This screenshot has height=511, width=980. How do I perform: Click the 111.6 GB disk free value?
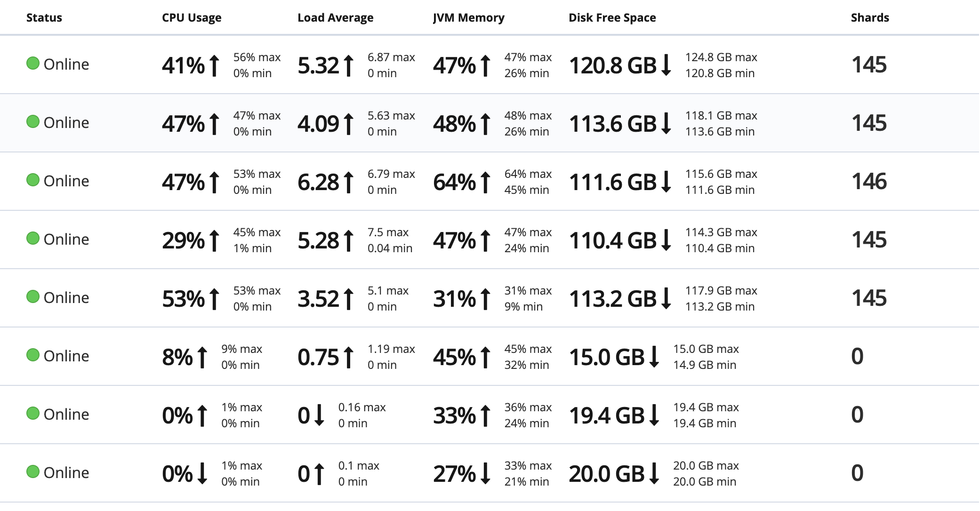pos(613,182)
